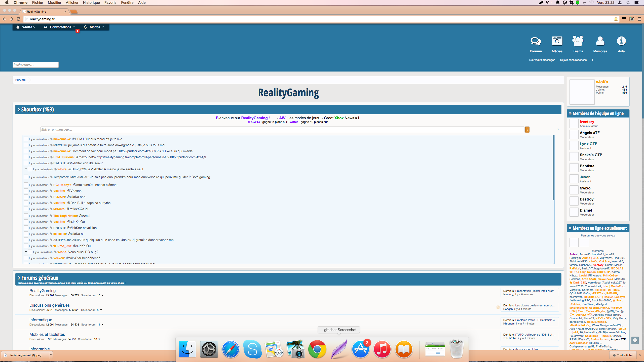Viewport: 644px width, 362px height.
Task: Click the browser reload icon
Action: [x=18, y=19]
